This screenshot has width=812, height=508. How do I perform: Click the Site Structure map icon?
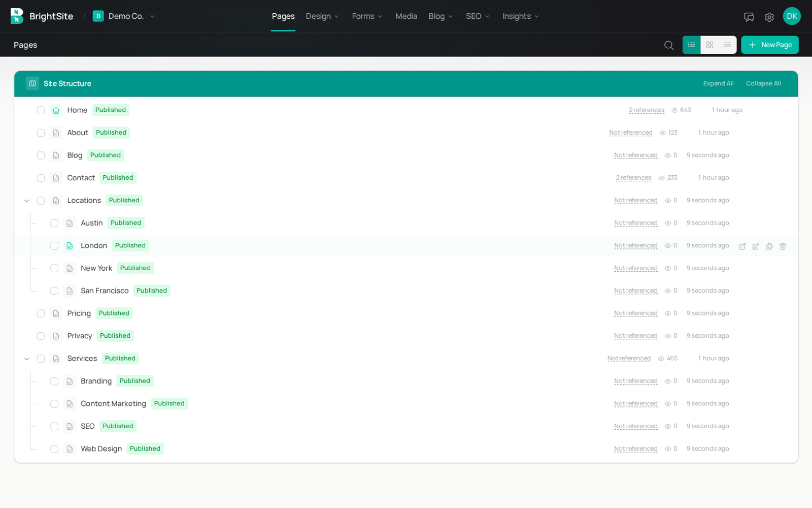click(32, 83)
